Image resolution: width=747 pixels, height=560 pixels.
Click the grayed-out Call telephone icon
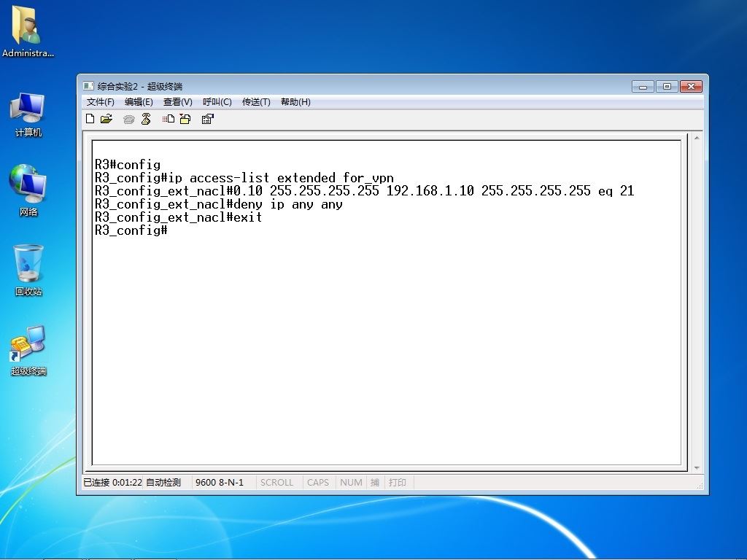point(128,120)
